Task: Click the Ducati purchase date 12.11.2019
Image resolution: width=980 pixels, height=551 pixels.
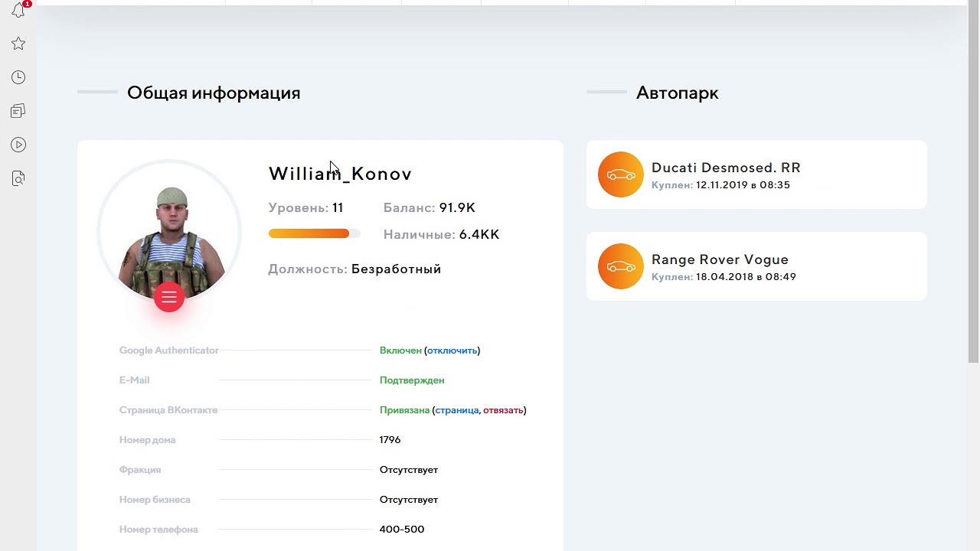Action: (x=721, y=185)
